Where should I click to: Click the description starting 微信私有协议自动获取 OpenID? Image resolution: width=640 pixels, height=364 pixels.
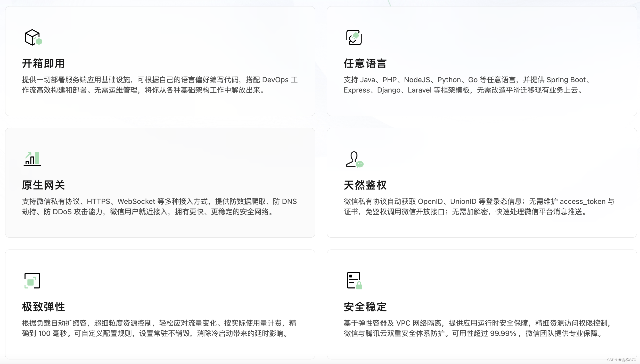(479, 206)
